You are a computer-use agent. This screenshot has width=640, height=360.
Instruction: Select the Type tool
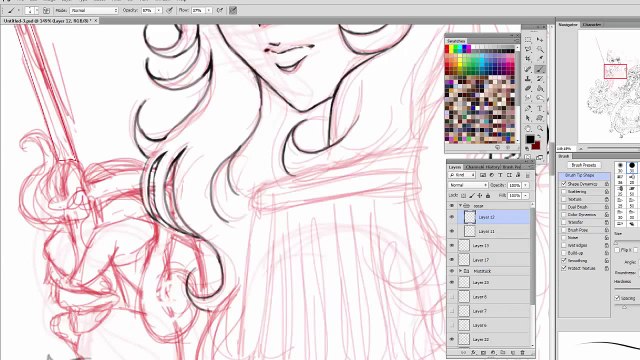[x=540, y=109]
